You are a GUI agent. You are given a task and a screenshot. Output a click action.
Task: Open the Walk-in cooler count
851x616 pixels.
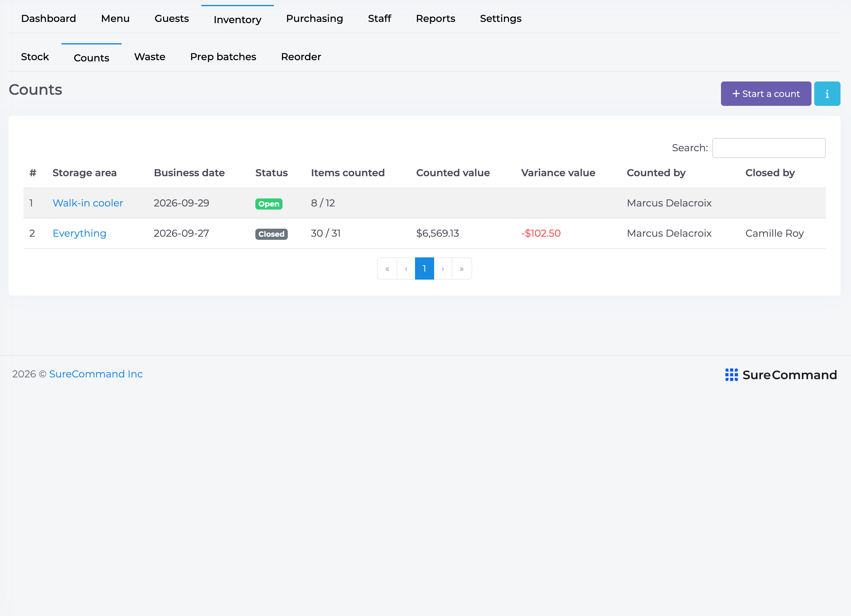(88, 203)
